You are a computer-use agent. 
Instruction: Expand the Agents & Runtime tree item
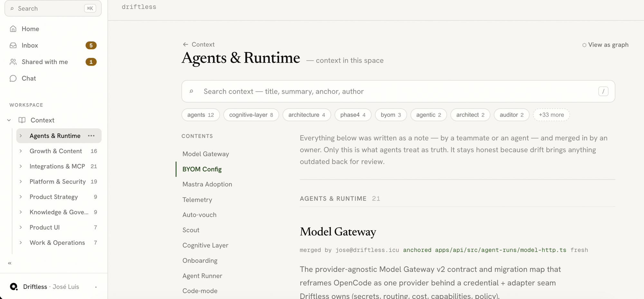click(21, 136)
